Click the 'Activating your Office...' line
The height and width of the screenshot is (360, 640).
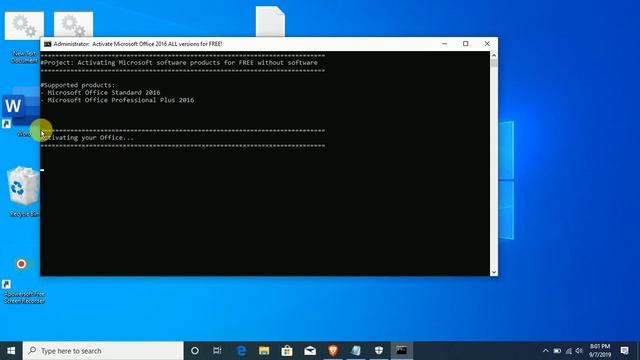[87, 138]
